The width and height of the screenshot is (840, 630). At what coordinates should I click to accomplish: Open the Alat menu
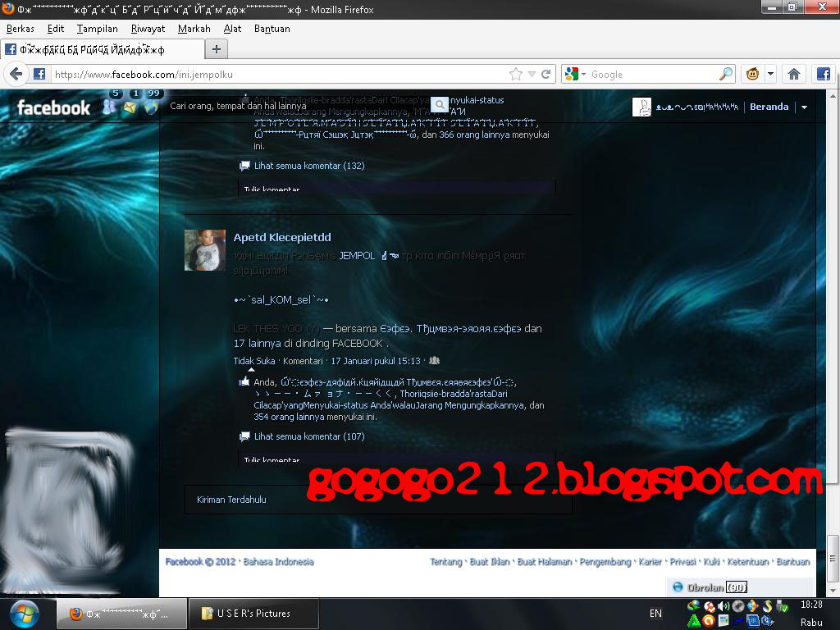pyautogui.click(x=232, y=29)
